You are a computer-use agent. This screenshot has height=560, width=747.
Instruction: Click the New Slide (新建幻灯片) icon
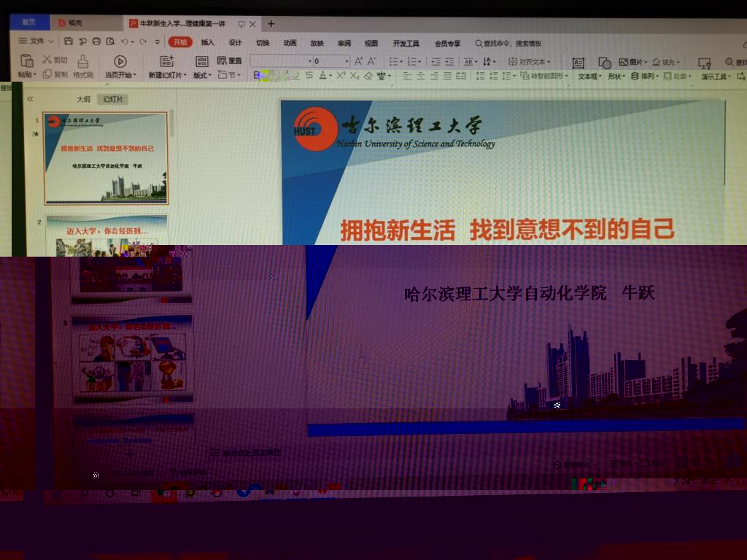167,61
